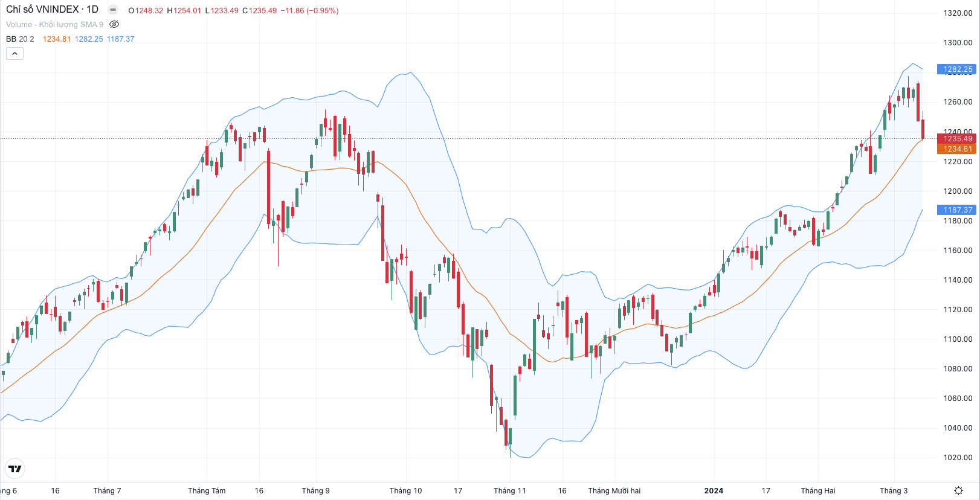Click the orange 1234.81 basis price label
The height and width of the screenshot is (500, 980).
tap(956, 149)
